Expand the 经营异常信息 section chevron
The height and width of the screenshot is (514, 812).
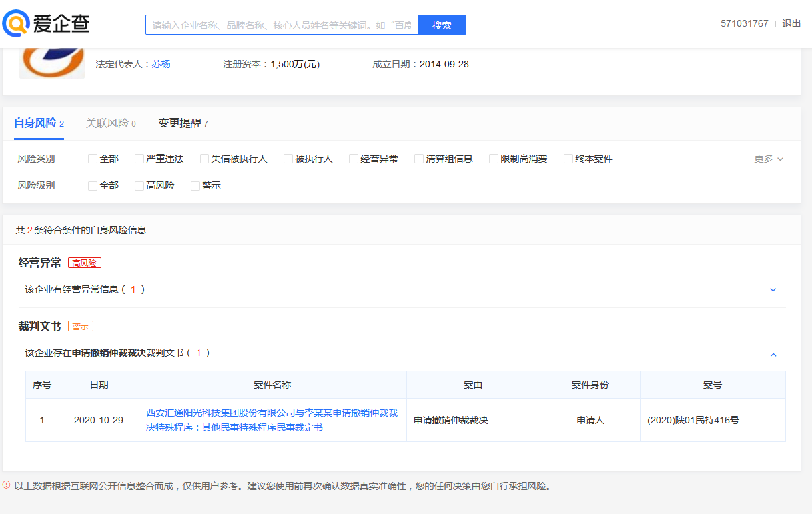click(773, 289)
